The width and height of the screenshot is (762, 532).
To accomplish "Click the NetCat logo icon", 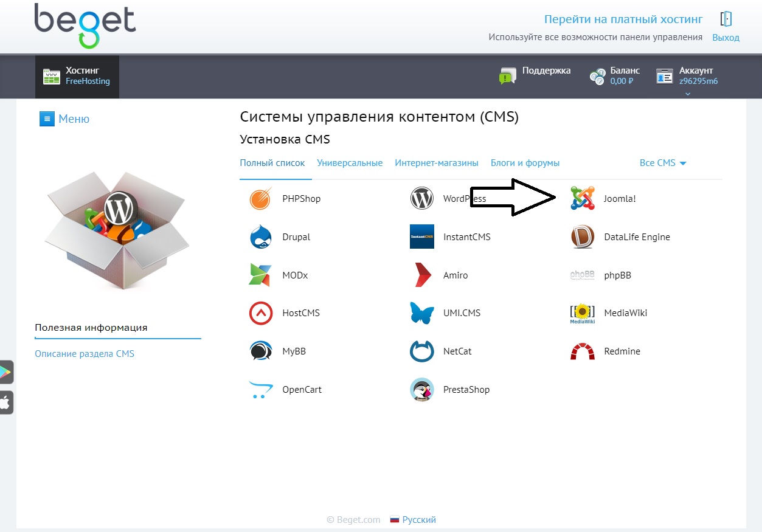I will pos(422,351).
